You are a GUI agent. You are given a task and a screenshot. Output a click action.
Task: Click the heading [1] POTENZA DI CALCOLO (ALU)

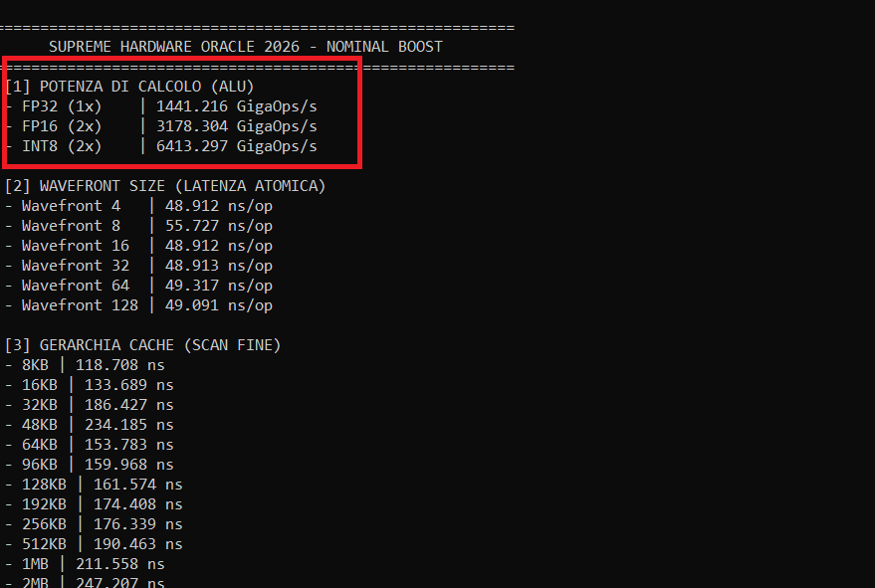(x=129, y=87)
